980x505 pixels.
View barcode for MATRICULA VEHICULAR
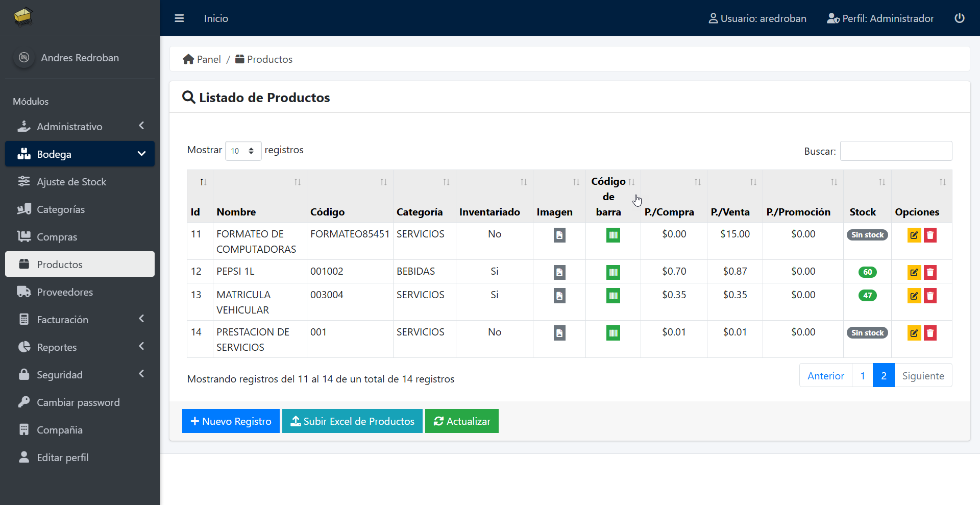pos(613,296)
